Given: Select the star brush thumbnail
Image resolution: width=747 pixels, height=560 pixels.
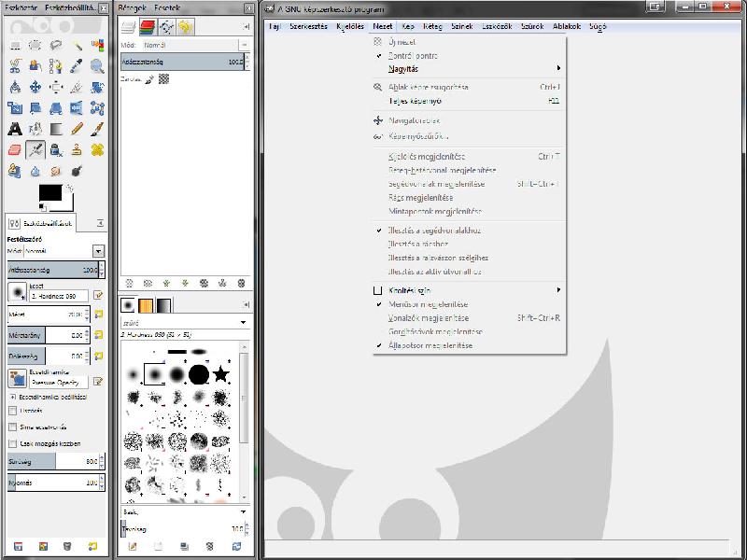Looking at the screenshot, I should point(220,374).
